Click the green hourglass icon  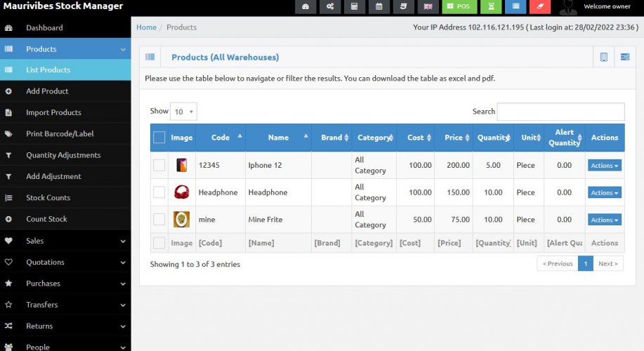coord(491,6)
